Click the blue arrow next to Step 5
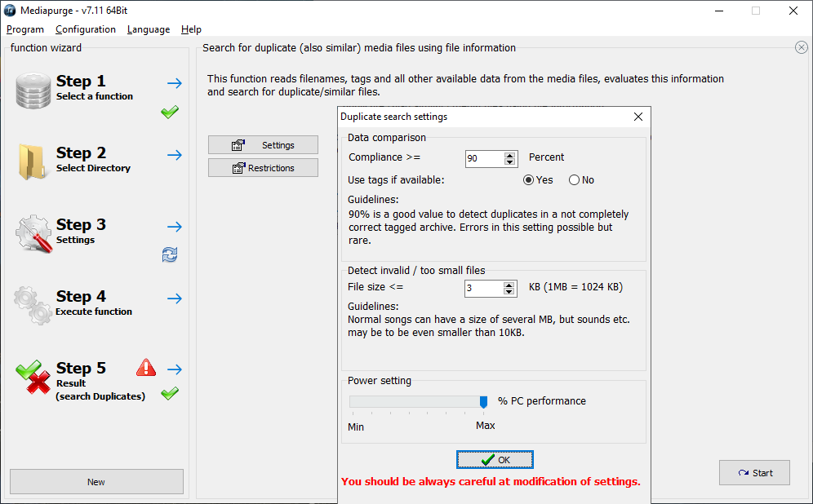 tap(175, 369)
